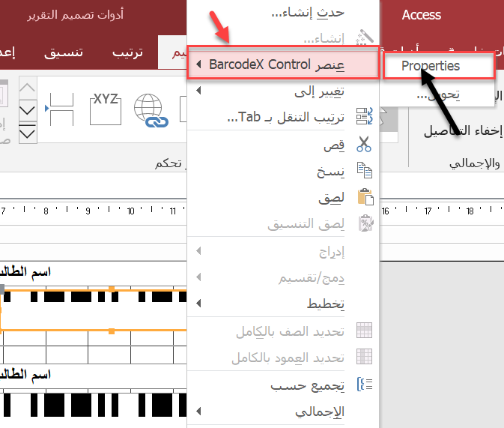Click the Copy pages icon
This screenshot has height=428, width=504.
365,170
